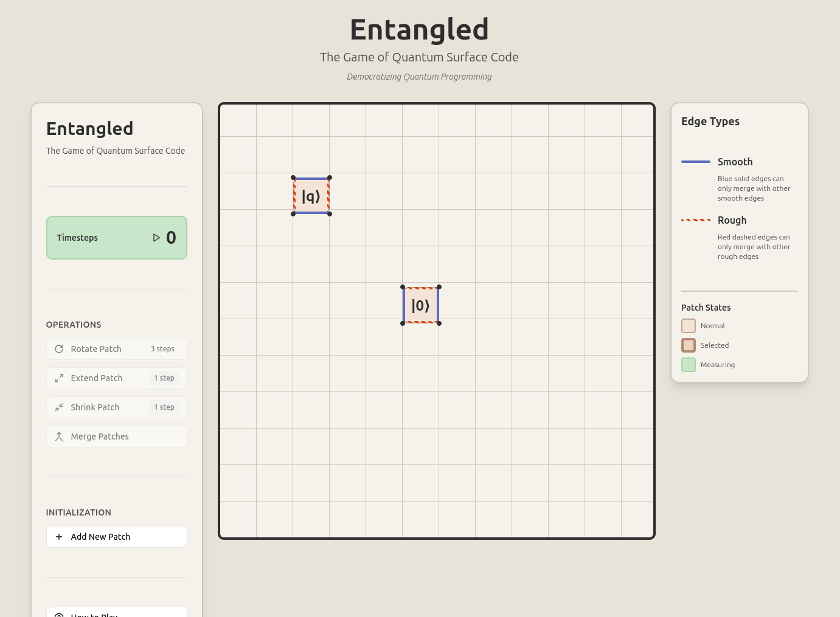Click the Timesteps counter showing 0
Image resolution: width=840 pixels, height=617 pixels.
(116, 238)
